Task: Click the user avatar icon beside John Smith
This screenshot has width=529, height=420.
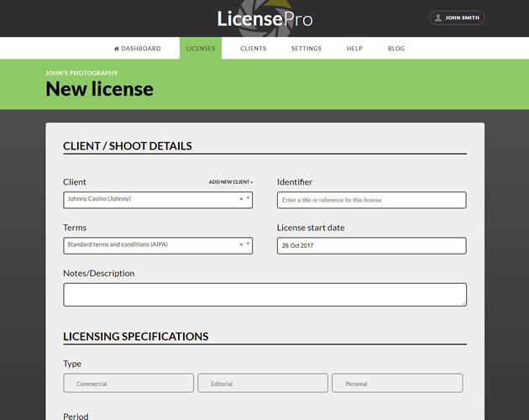Action: pyautogui.click(x=438, y=18)
